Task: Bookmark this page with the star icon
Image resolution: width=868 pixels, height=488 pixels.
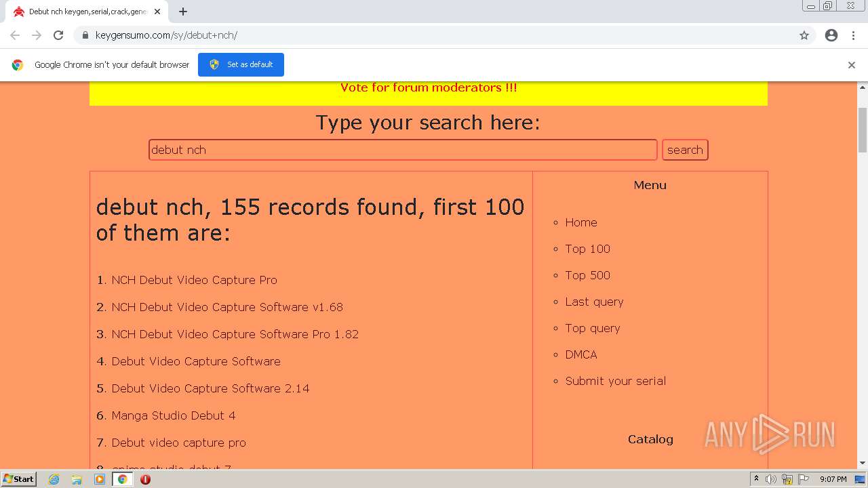Action: (804, 35)
